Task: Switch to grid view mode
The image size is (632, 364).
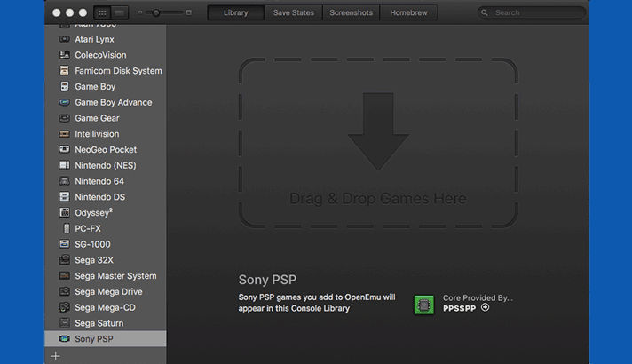Action: click(x=102, y=12)
